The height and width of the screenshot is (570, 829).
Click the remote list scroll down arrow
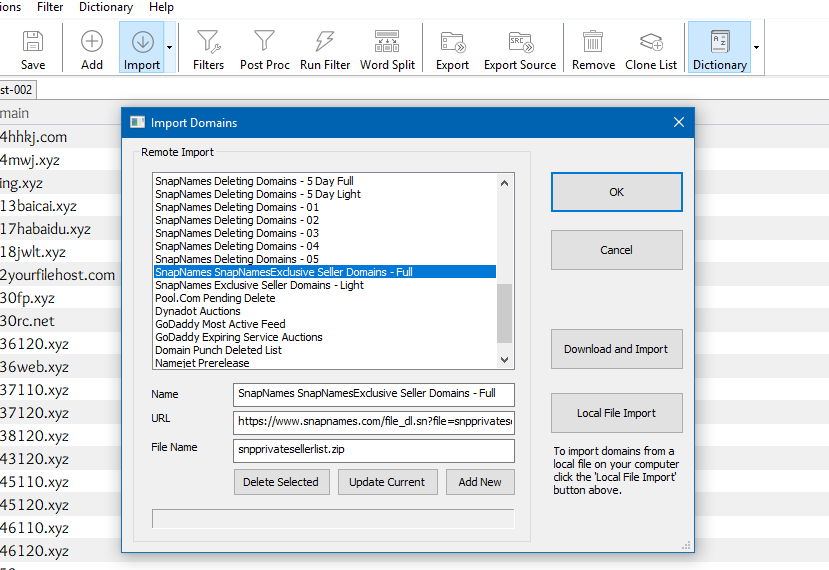click(504, 360)
